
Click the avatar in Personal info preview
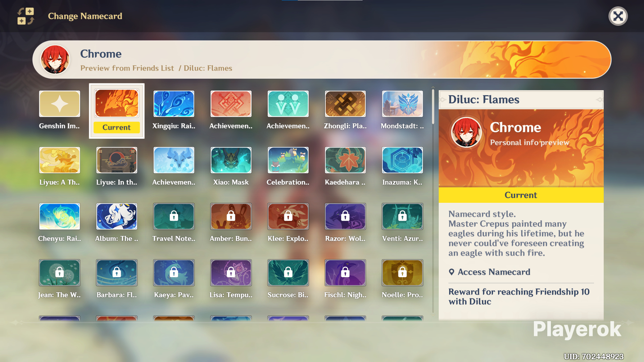pos(466,132)
